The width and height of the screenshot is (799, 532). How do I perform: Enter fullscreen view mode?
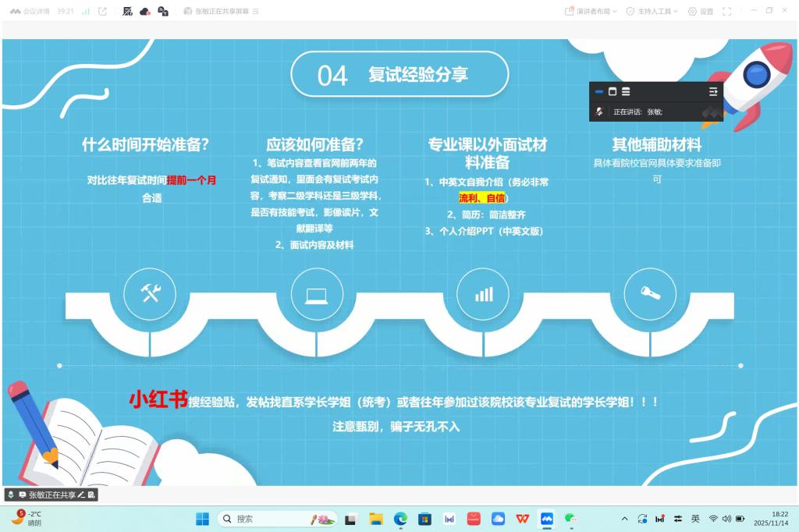coord(727,12)
